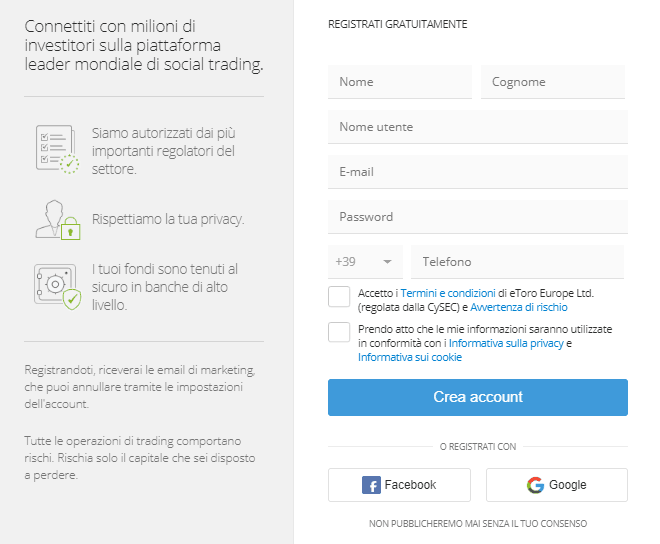Click the REGISTRATI GRATUITAMENTE heading
This screenshot has width=660, height=544.
pyautogui.click(x=397, y=24)
